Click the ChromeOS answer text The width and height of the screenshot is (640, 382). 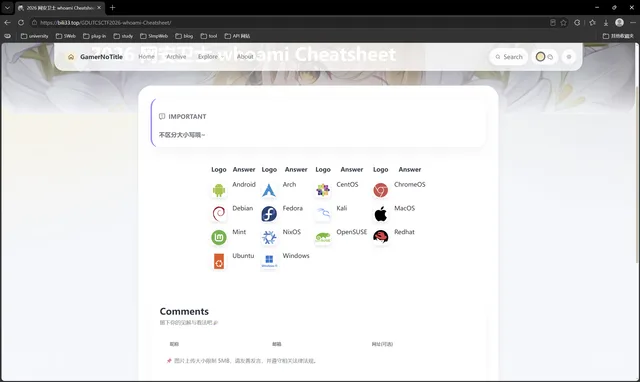409,184
